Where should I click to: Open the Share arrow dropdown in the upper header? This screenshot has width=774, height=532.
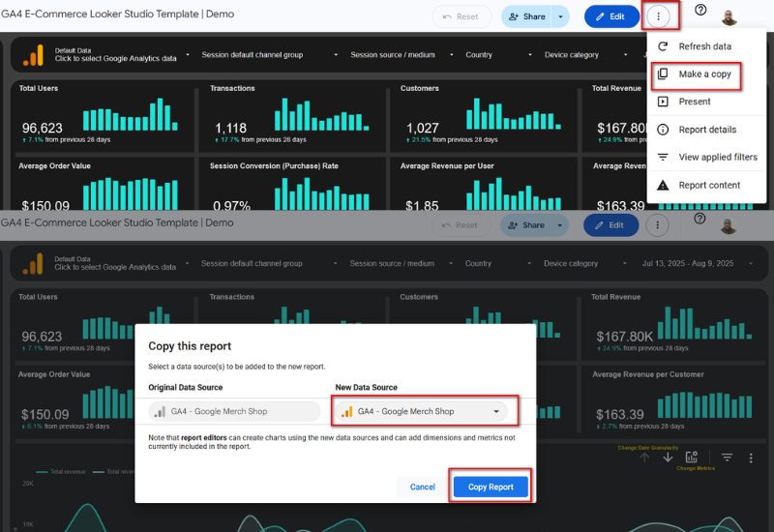tap(560, 16)
